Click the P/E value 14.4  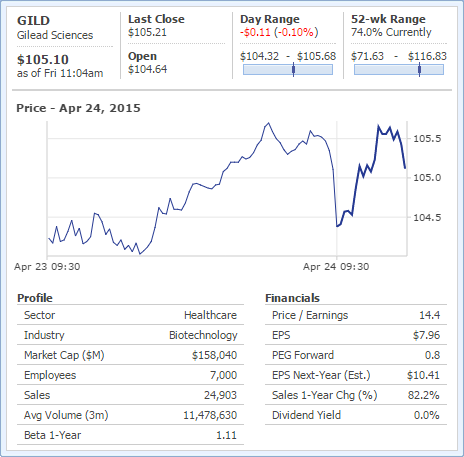click(x=429, y=315)
